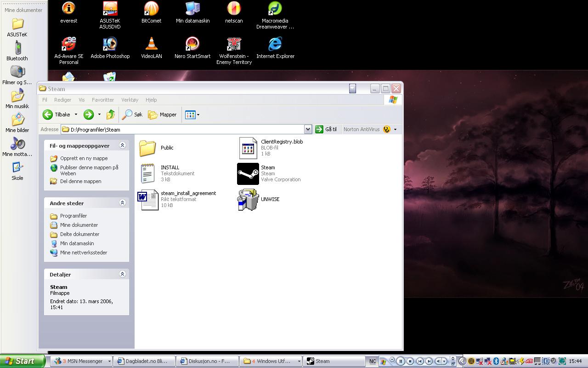Image resolution: width=588 pixels, height=368 pixels.
Task: Open the Skole shortcut icon
Action: pyautogui.click(x=17, y=171)
